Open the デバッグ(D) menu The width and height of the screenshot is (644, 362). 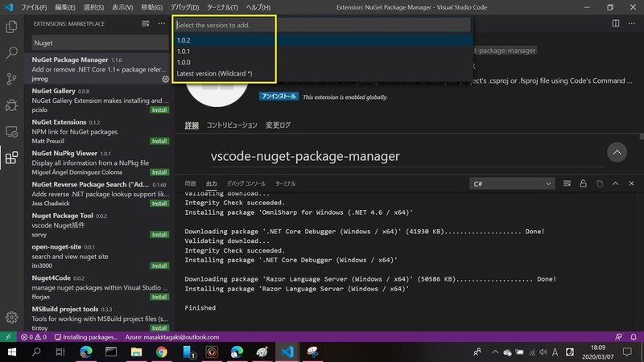pyautogui.click(x=184, y=7)
